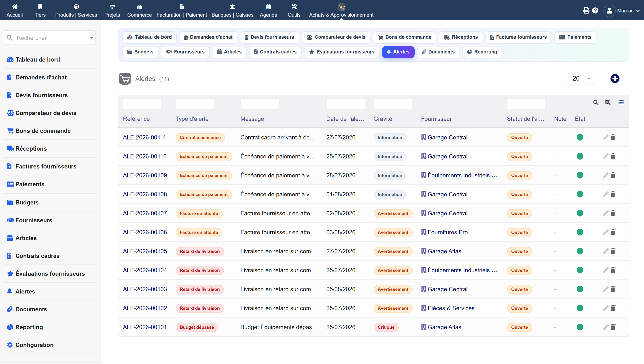This screenshot has height=364, width=644.
Task: Click the clear search filters icon
Action: [x=608, y=102]
